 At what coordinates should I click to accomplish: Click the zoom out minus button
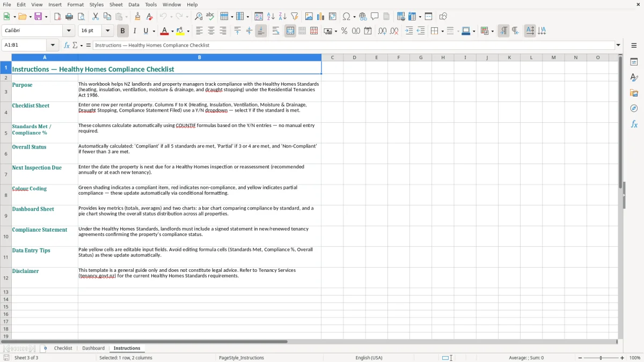pyautogui.click(x=580, y=358)
